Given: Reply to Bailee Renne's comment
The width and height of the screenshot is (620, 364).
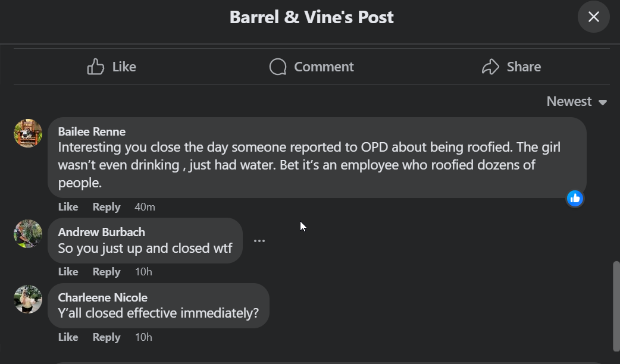Looking at the screenshot, I should point(107,207).
